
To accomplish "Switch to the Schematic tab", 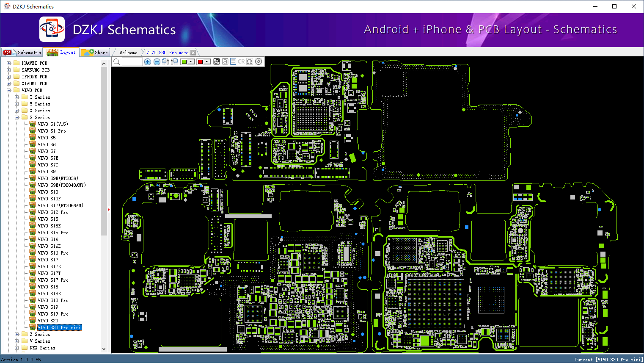I will [22, 52].
